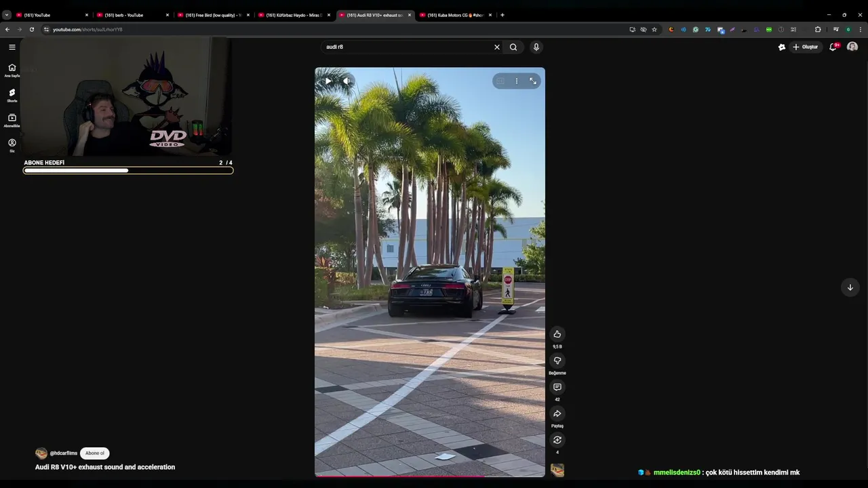Go to the next short
868x488 pixels.
pyautogui.click(x=850, y=287)
